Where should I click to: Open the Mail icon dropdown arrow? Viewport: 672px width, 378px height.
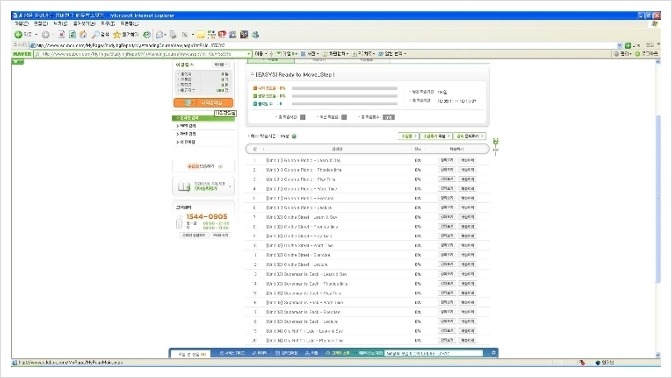(166, 35)
